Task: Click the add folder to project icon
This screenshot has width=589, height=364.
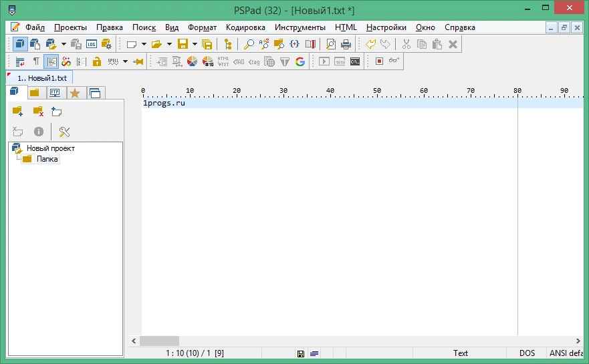Action: [x=17, y=112]
